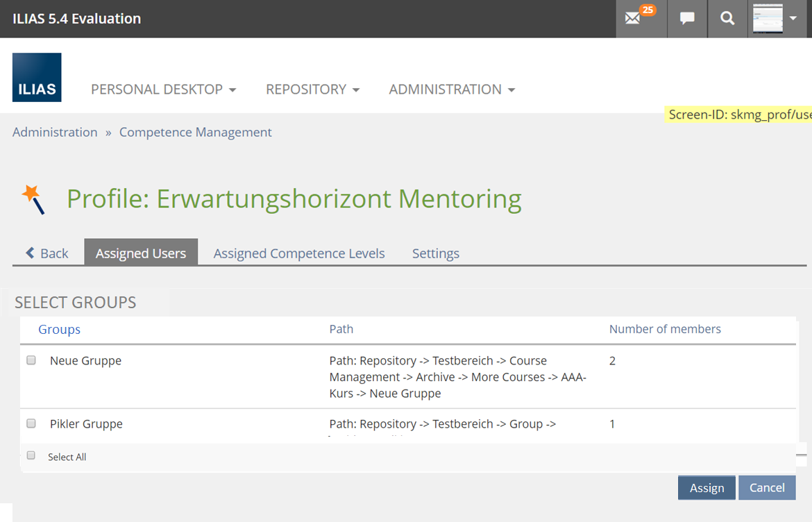
Task: Click the Cancel button
Action: tap(767, 488)
